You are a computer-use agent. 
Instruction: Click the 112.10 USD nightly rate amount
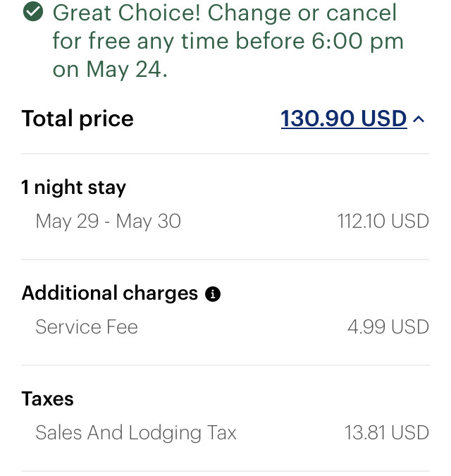(383, 221)
